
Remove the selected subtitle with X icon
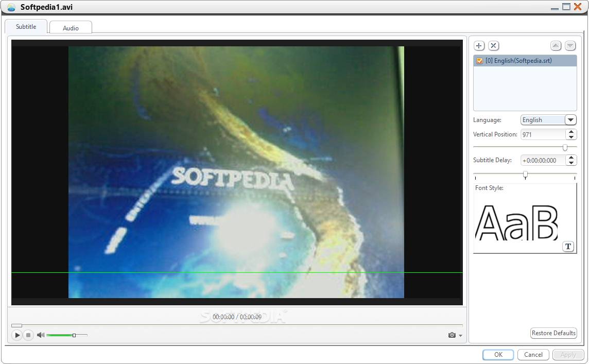[x=494, y=46]
